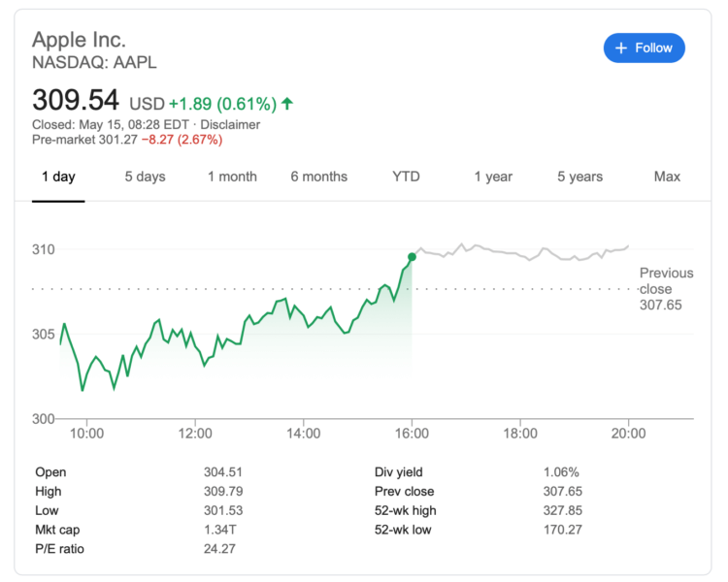Click the +1.89 (0.61%) change text
728x582 pixels.
(223, 104)
